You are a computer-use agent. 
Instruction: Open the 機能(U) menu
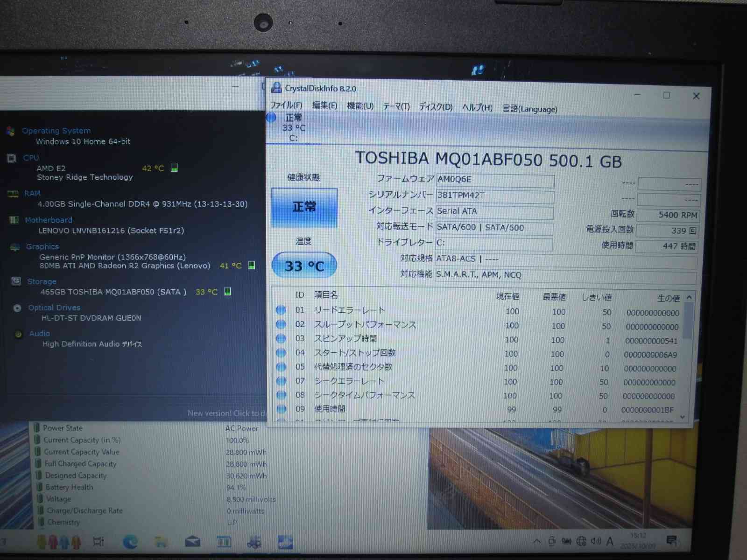click(x=360, y=106)
